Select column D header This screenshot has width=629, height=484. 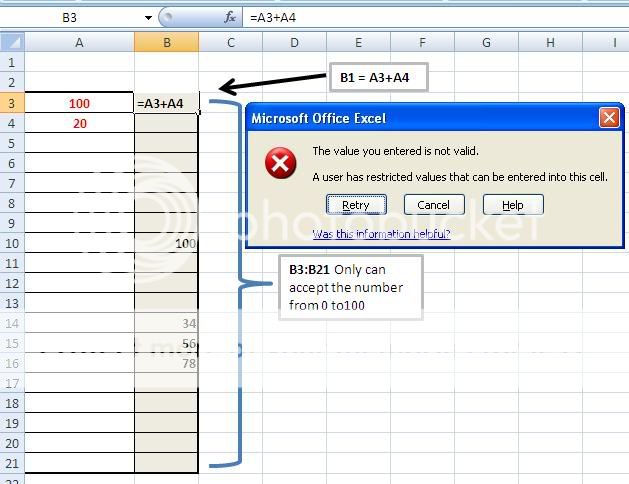[x=294, y=42]
